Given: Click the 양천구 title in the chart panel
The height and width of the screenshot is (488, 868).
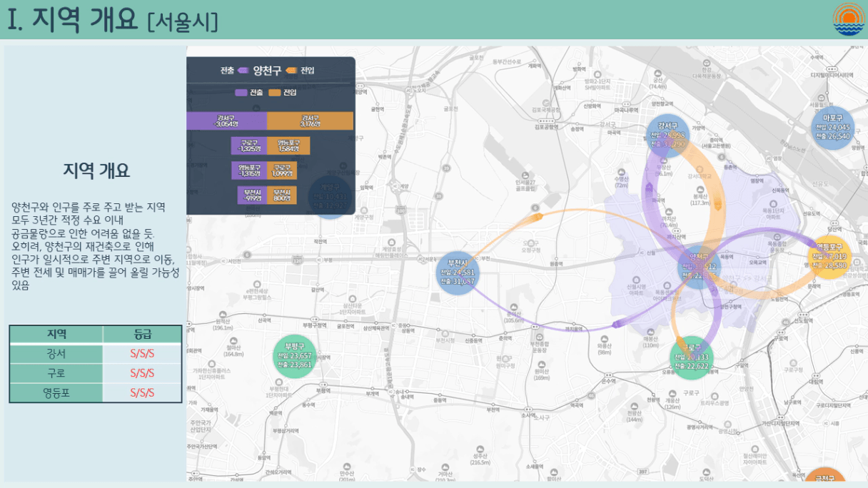Looking at the screenshot, I should click(267, 70).
